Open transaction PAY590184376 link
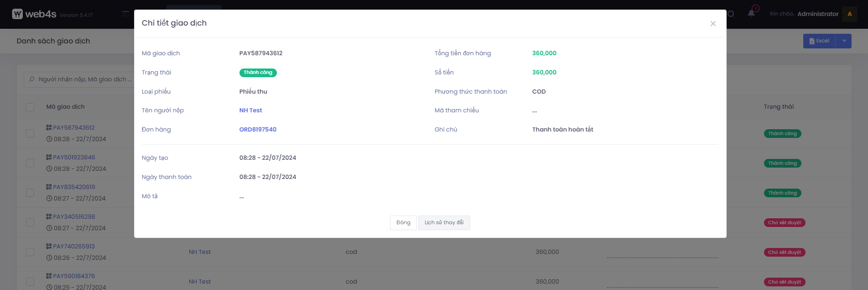Screen dimensions: 868x290 coord(74,276)
